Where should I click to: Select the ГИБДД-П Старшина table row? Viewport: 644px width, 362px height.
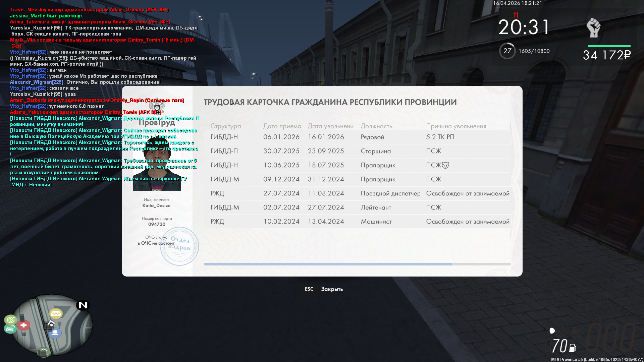[357, 151]
